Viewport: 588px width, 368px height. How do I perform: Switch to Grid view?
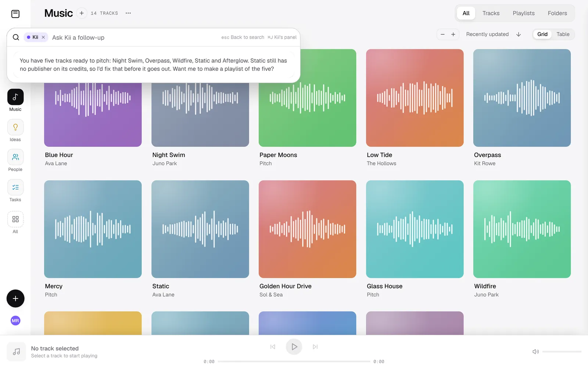(542, 34)
